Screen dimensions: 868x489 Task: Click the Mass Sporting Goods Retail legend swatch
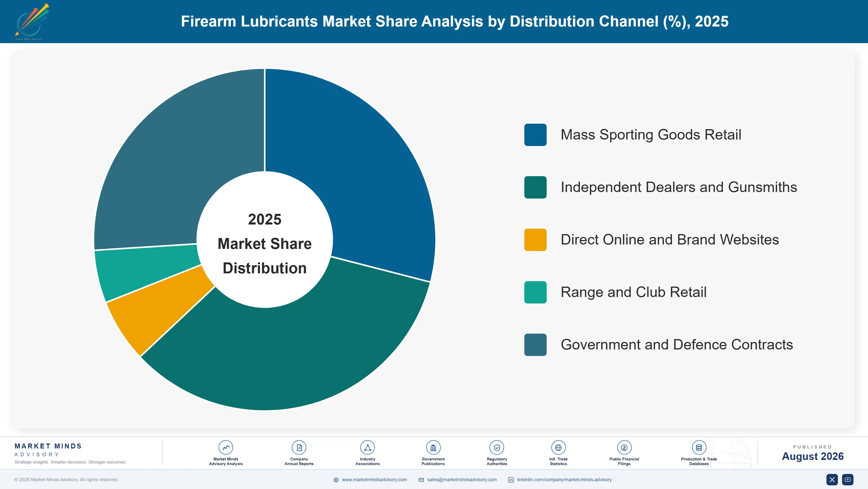pyautogui.click(x=535, y=135)
